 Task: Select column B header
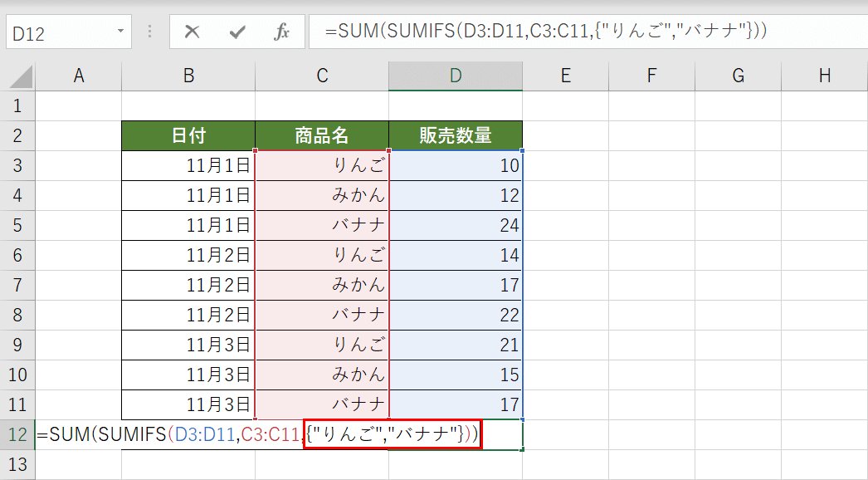(188, 76)
